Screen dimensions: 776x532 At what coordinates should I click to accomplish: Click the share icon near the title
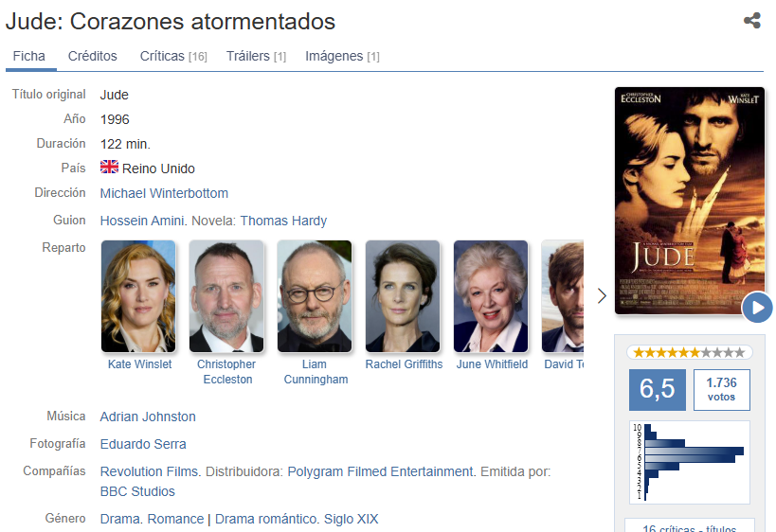click(x=751, y=20)
